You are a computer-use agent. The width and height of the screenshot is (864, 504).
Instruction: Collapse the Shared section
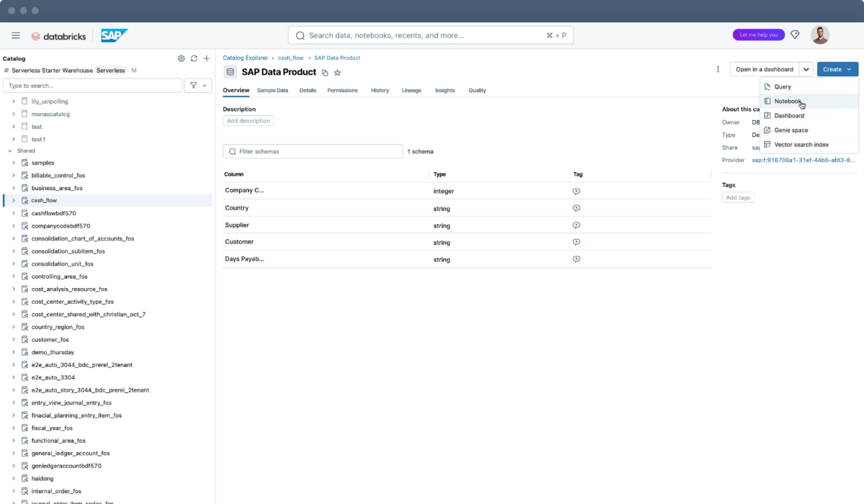pos(10,151)
